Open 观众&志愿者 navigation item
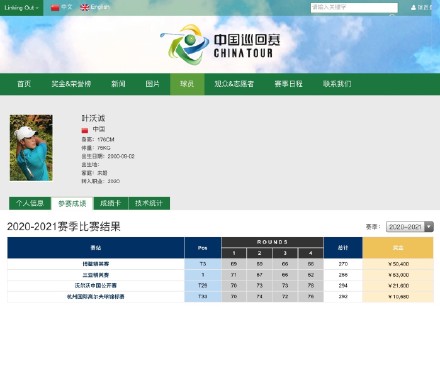The width and height of the screenshot is (440, 383). tap(234, 84)
